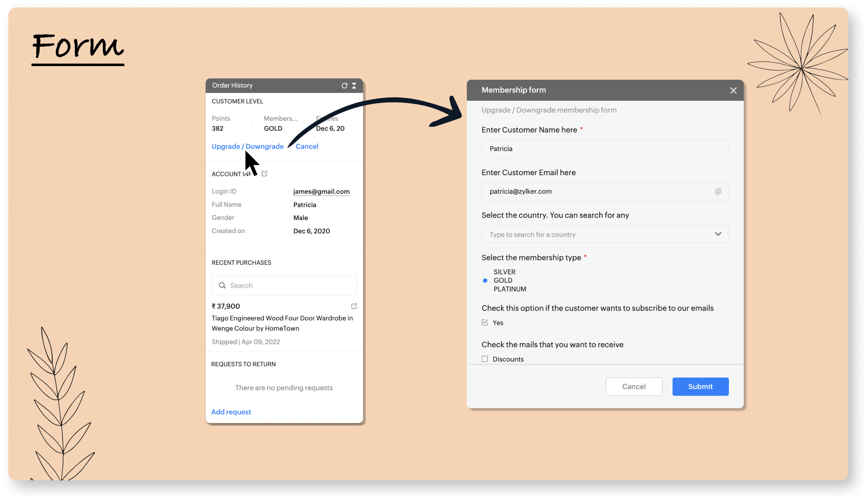Open Account Info external link icon
The image size is (868, 501).
pyautogui.click(x=264, y=174)
